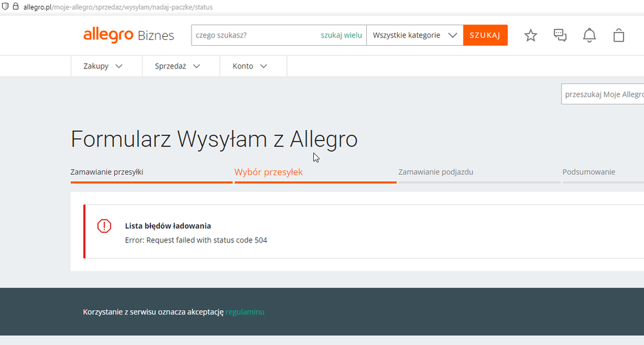Screen dimensions: 644x345
Task: Open the notifications bell icon
Action: (589, 35)
